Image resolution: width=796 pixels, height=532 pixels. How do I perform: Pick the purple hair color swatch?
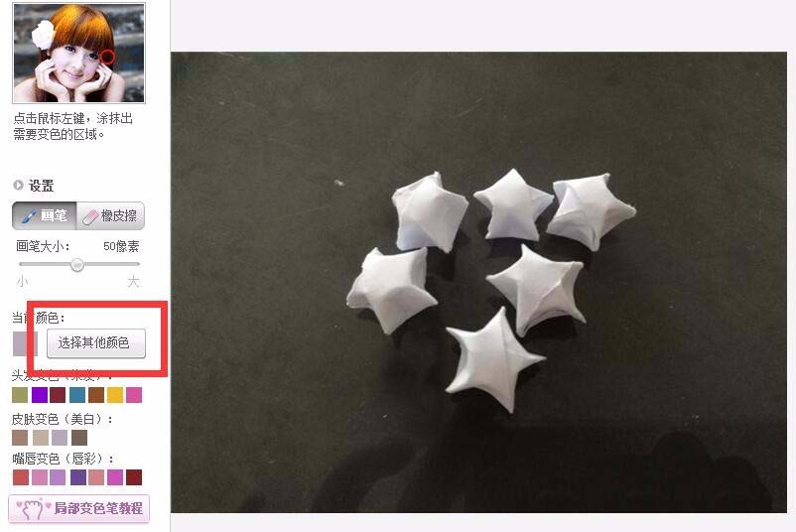[40, 394]
